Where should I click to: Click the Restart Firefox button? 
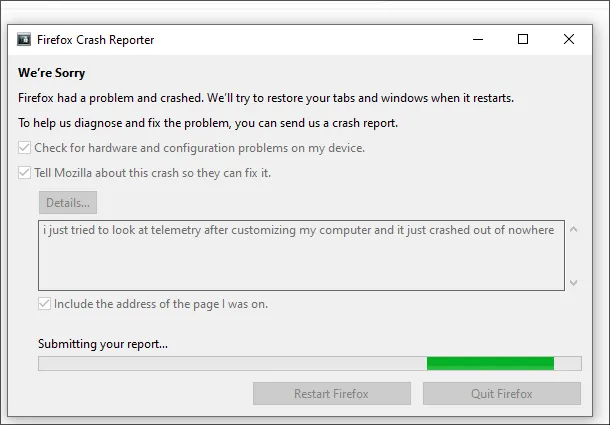coord(332,393)
